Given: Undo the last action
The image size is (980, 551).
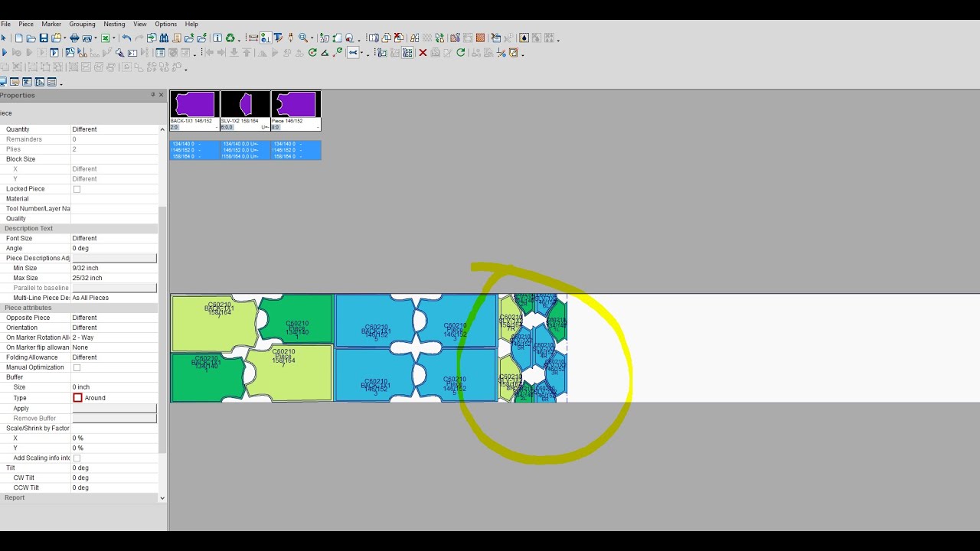Looking at the screenshot, I should tap(126, 38).
